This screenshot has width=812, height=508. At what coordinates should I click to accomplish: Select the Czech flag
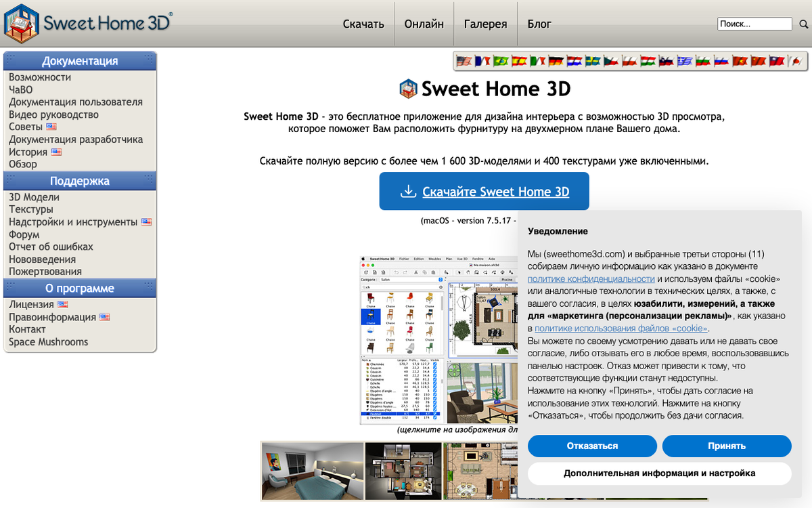[x=611, y=61]
